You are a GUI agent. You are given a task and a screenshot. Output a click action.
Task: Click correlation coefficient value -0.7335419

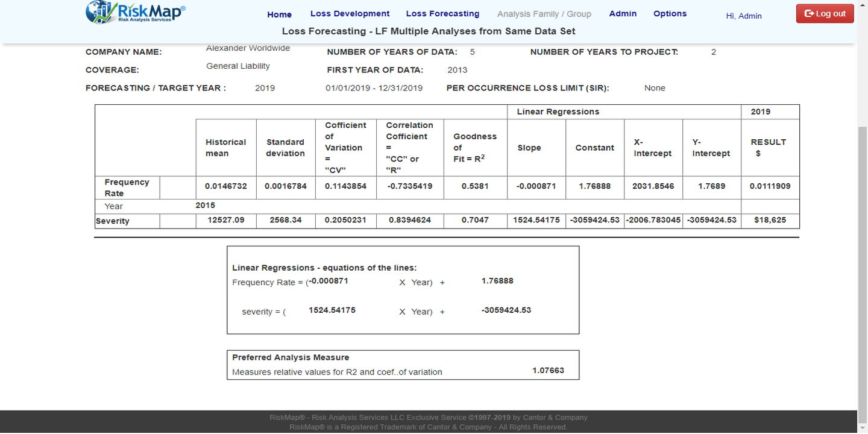pyautogui.click(x=410, y=186)
